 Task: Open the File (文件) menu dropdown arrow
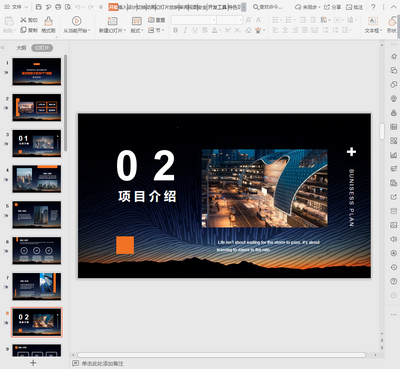[x=27, y=7]
